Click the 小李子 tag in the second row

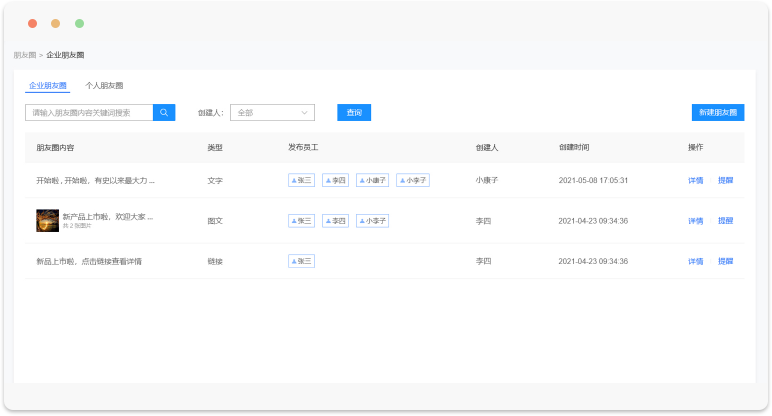click(372, 221)
